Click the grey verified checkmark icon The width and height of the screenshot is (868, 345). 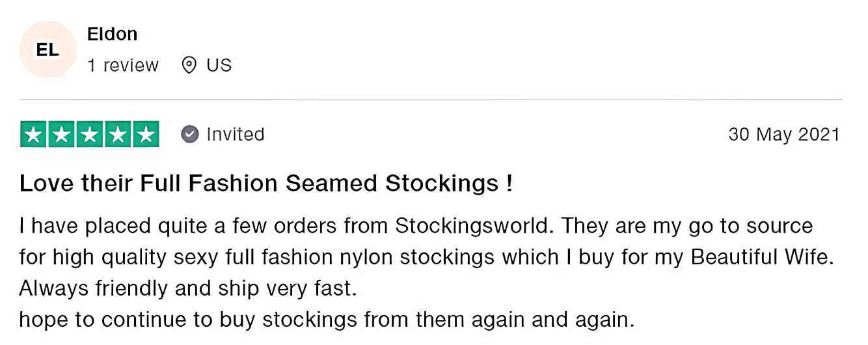click(189, 134)
